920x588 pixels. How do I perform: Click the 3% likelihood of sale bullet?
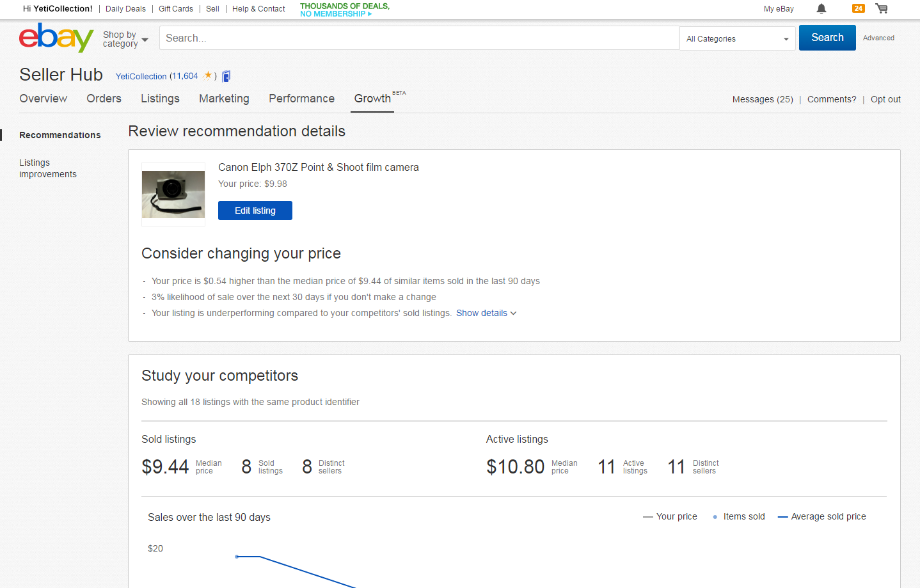coord(294,297)
